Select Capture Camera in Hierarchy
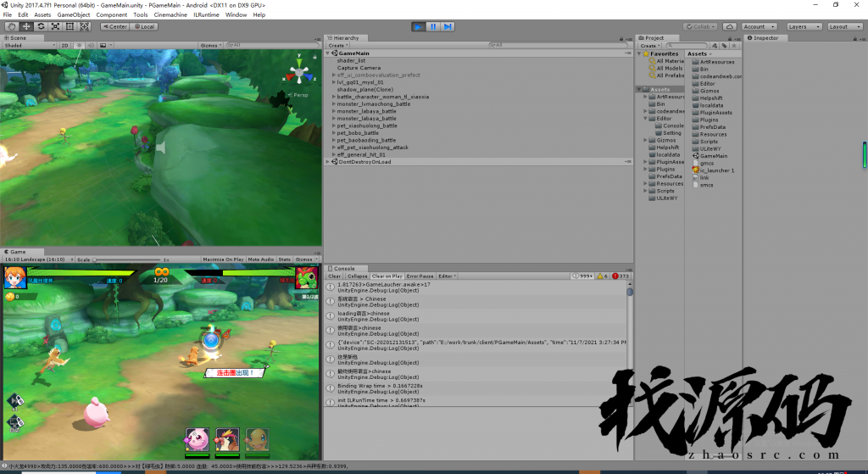Screen dimensions: 868x474 [359, 68]
